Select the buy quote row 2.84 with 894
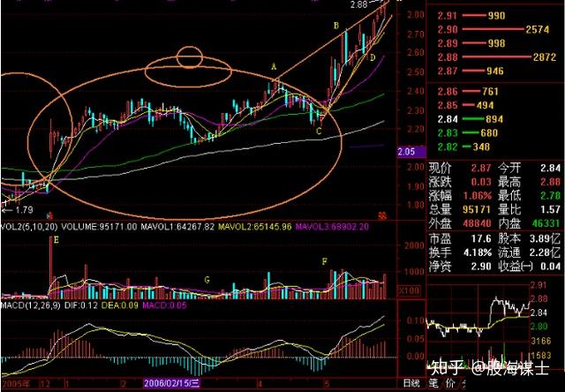The image size is (565, 392). [x=470, y=119]
